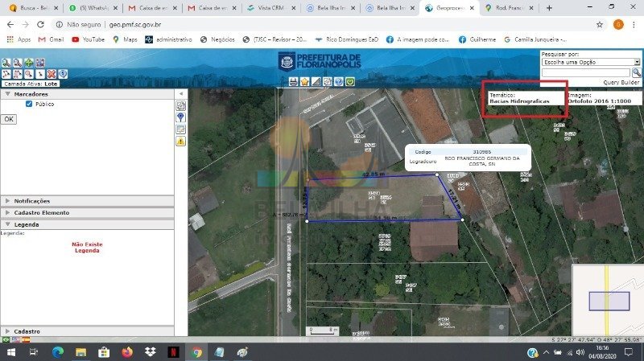Switch to Vista CRM tab

[271, 8]
